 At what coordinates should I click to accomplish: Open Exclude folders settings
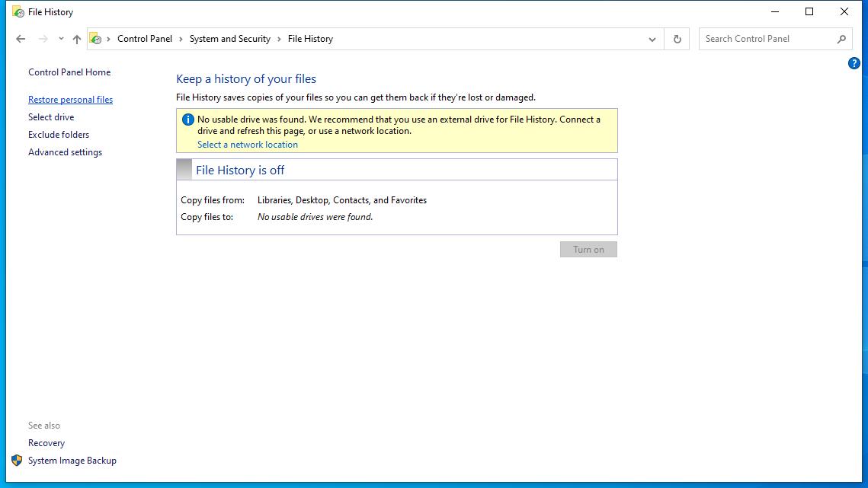[x=59, y=134]
